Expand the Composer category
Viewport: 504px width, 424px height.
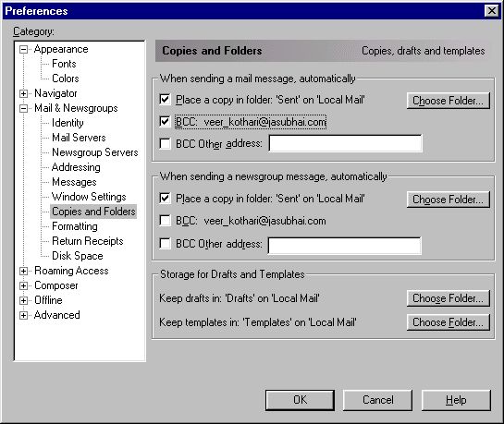coord(23,285)
